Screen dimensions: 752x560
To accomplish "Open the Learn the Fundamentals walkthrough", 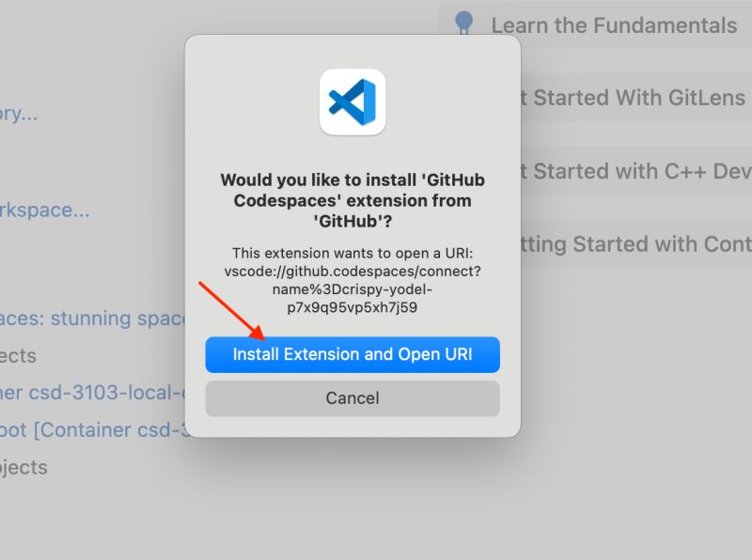I will pyautogui.click(x=614, y=25).
